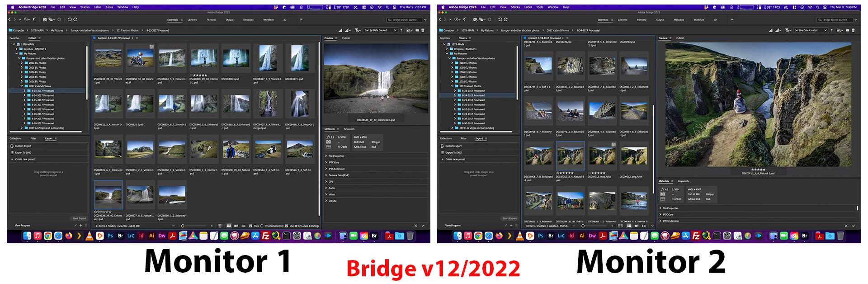Click Export To DNG on Monitor 1

pyautogui.click(x=23, y=152)
